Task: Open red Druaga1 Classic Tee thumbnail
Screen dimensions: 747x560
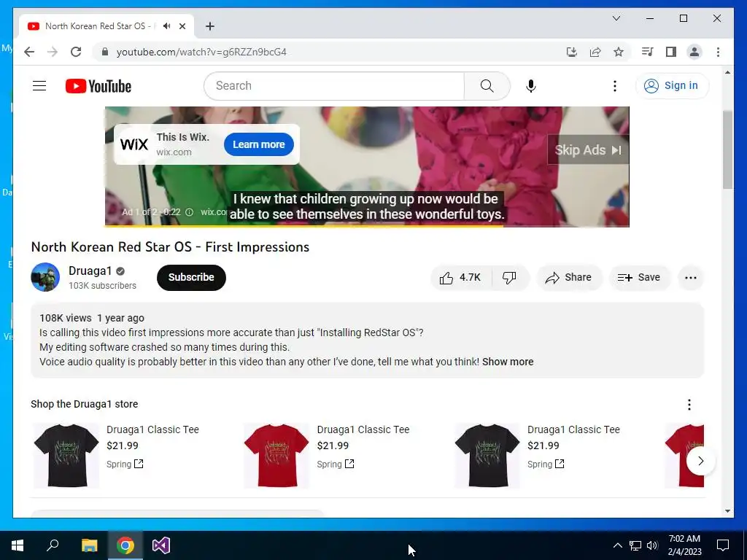Action: [276, 456]
